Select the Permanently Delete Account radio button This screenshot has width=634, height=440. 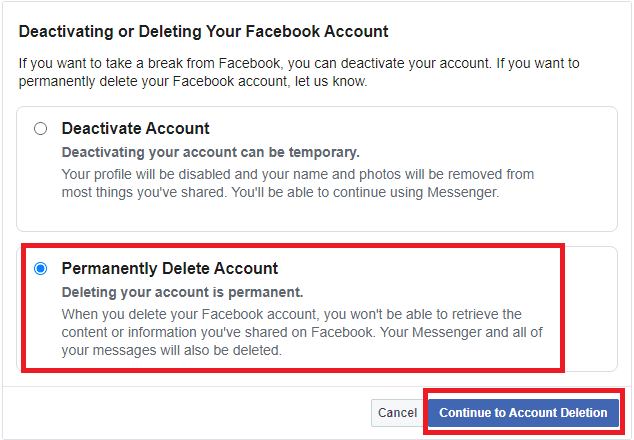tap(40, 269)
